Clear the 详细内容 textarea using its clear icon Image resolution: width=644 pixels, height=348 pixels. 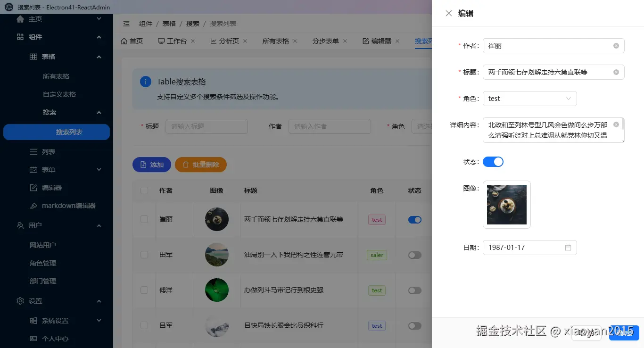(616, 124)
